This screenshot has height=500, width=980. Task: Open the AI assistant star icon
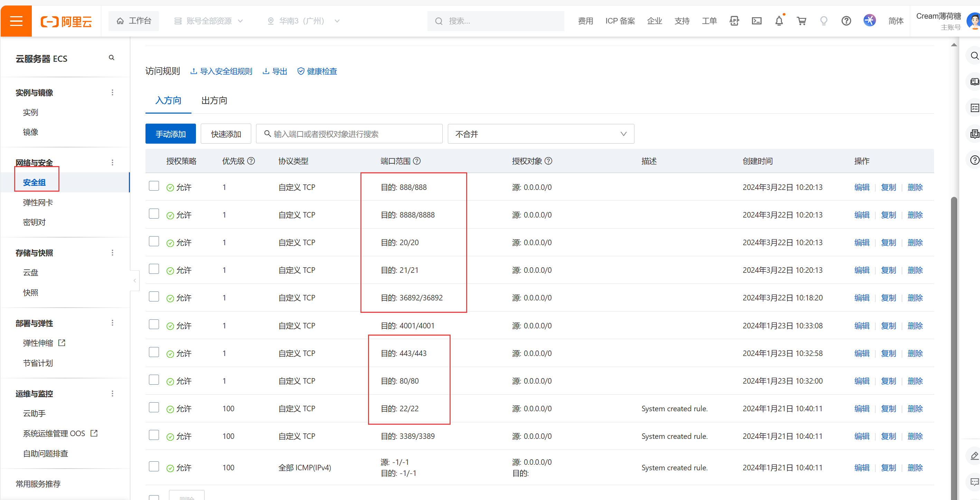(x=869, y=20)
